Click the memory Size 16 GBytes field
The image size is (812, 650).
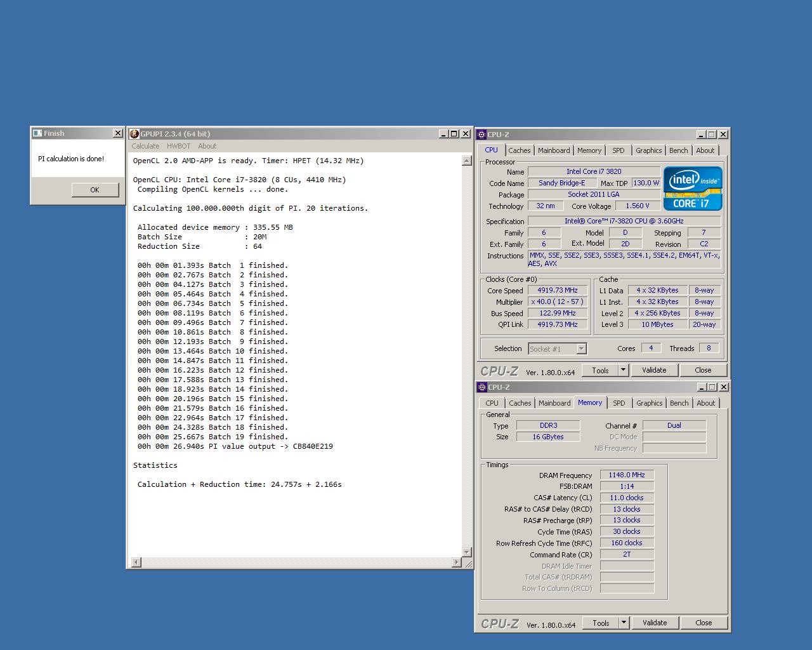548,437
